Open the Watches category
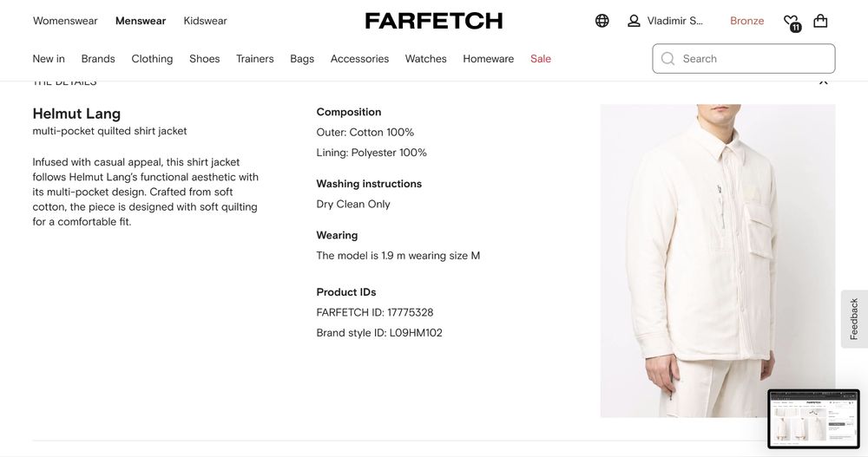868x457 pixels. pyautogui.click(x=425, y=59)
